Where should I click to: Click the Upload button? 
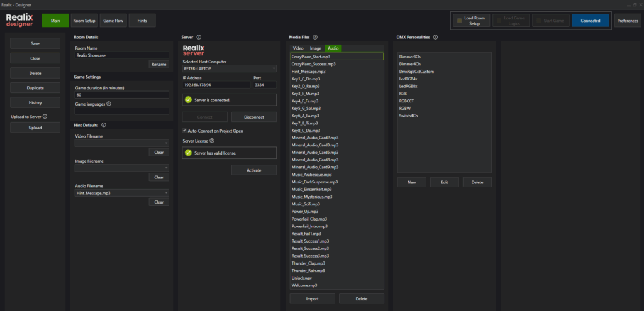pos(35,128)
